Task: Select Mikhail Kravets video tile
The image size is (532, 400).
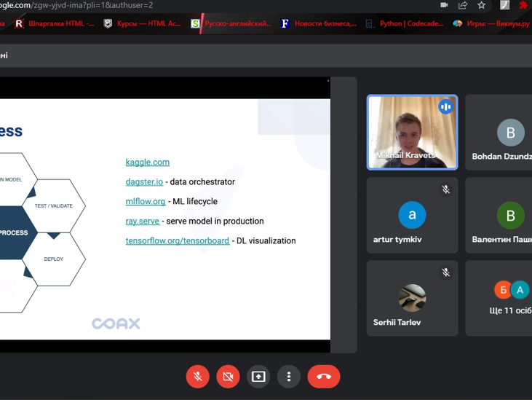Action: click(x=412, y=133)
